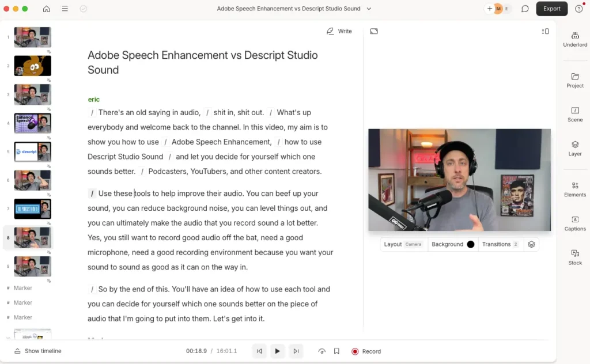Screen dimensions: 590x364
Task: Select scene 5 Descript logo thumbnail
Action: (33, 152)
